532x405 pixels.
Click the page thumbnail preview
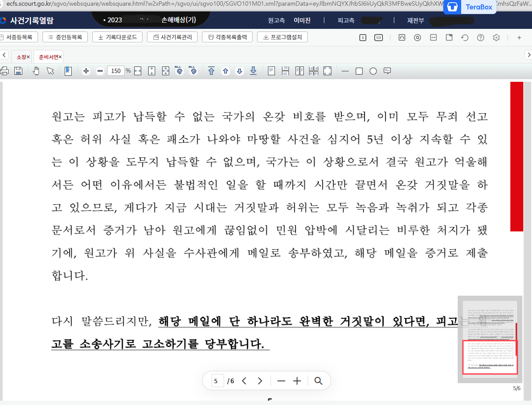[x=490, y=339]
